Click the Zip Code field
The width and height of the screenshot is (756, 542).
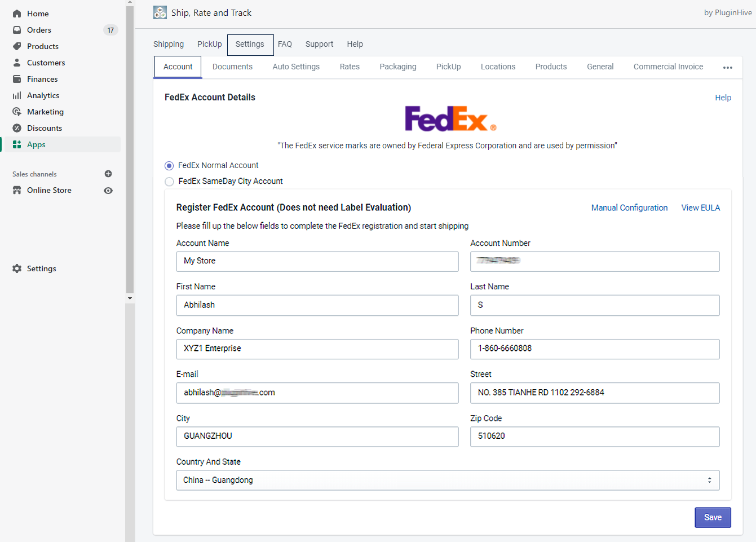pos(595,437)
